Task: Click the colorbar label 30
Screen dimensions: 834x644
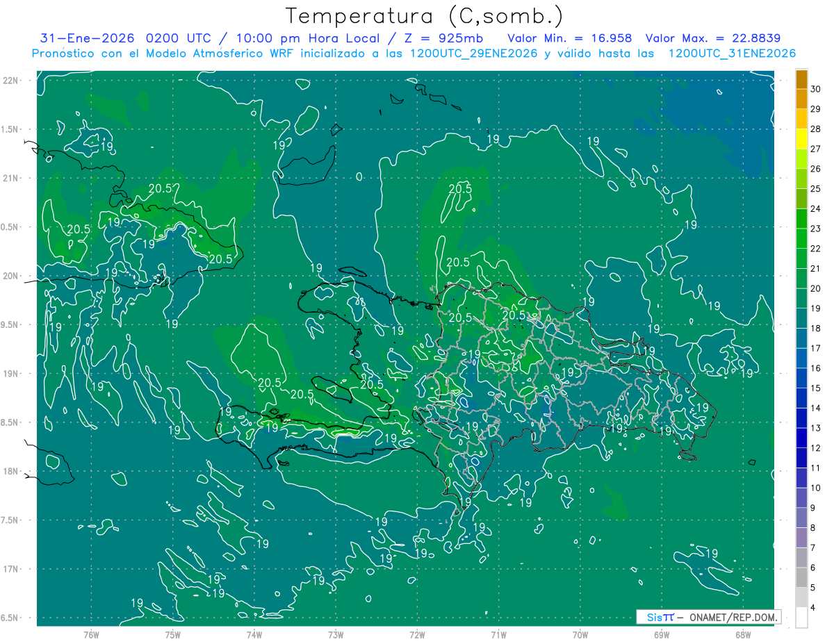Action: pos(816,89)
